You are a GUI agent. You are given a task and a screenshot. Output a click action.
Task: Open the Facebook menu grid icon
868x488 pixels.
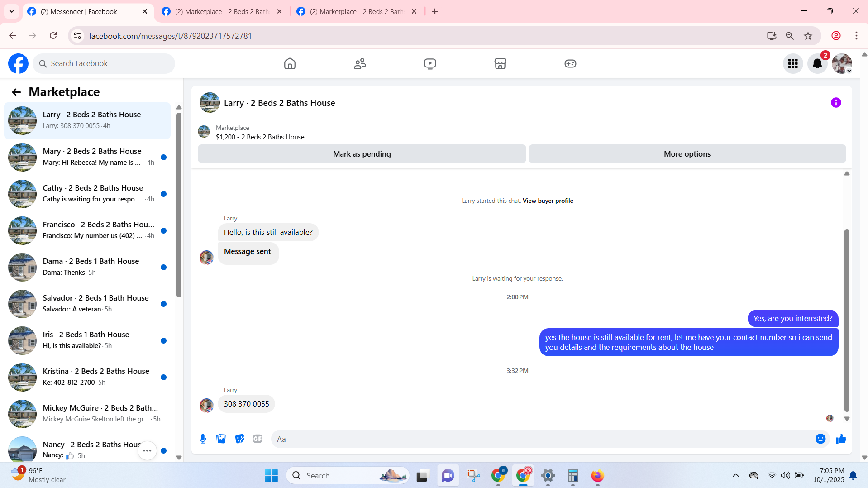pyautogui.click(x=793, y=64)
